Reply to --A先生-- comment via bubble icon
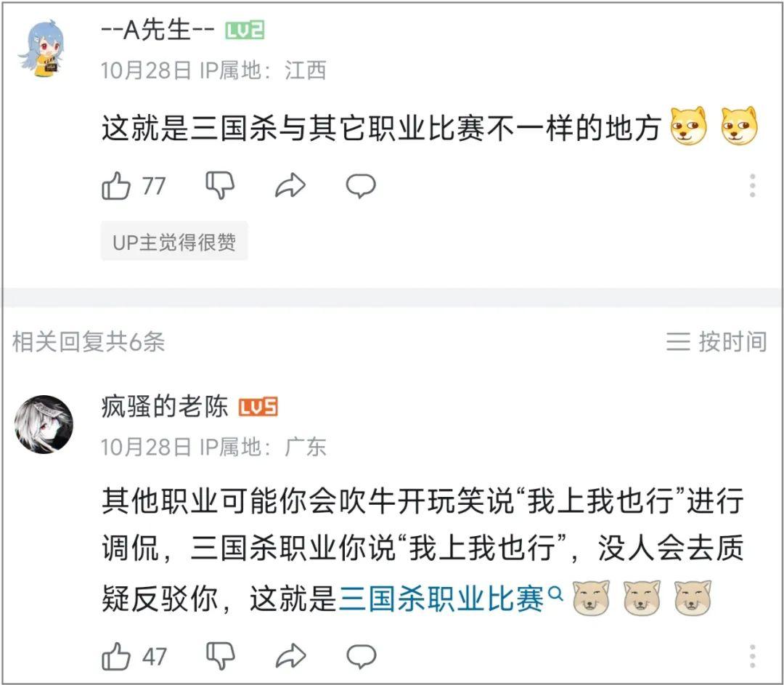784x685 pixels. 360,187
